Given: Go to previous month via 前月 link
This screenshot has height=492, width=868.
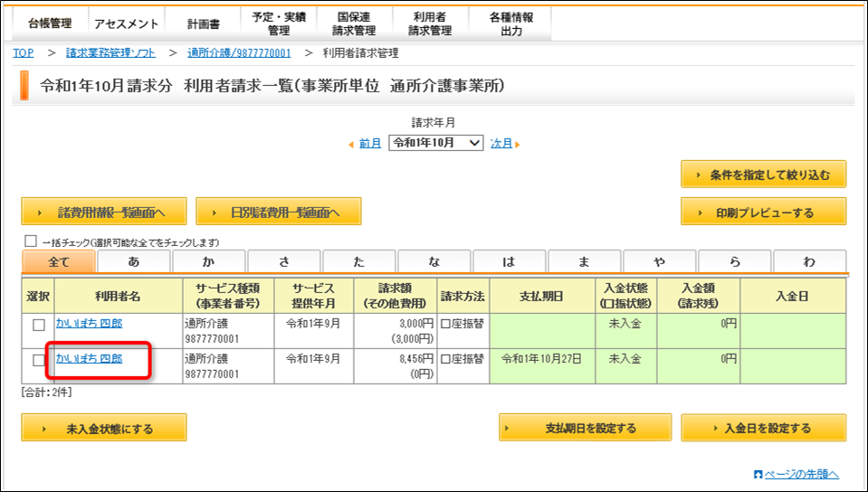Looking at the screenshot, I should pos(370,143).
